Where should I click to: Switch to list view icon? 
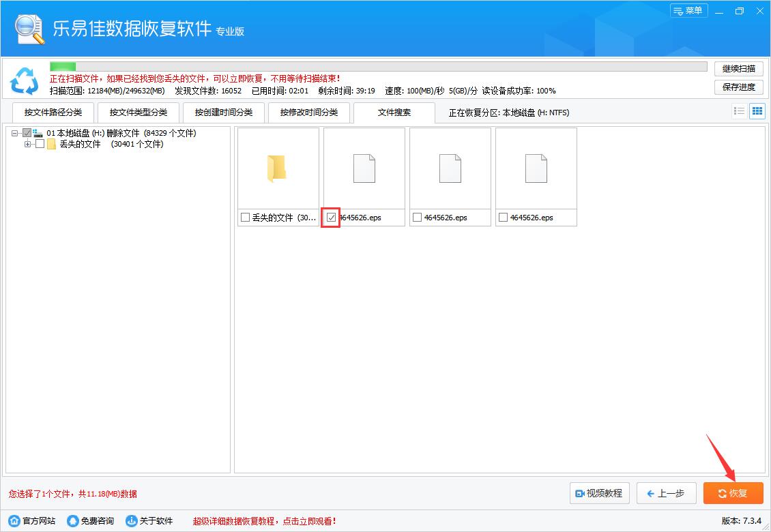coord(738,112)
